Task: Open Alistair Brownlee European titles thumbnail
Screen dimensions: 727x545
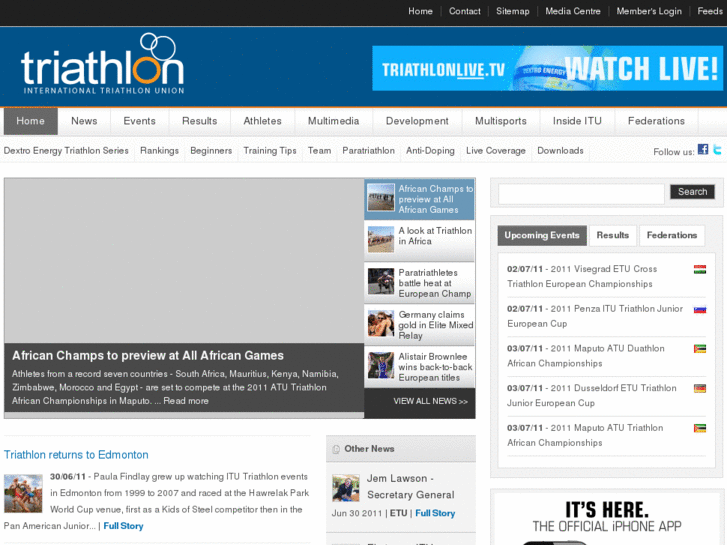Action: [x=381, y=365]
